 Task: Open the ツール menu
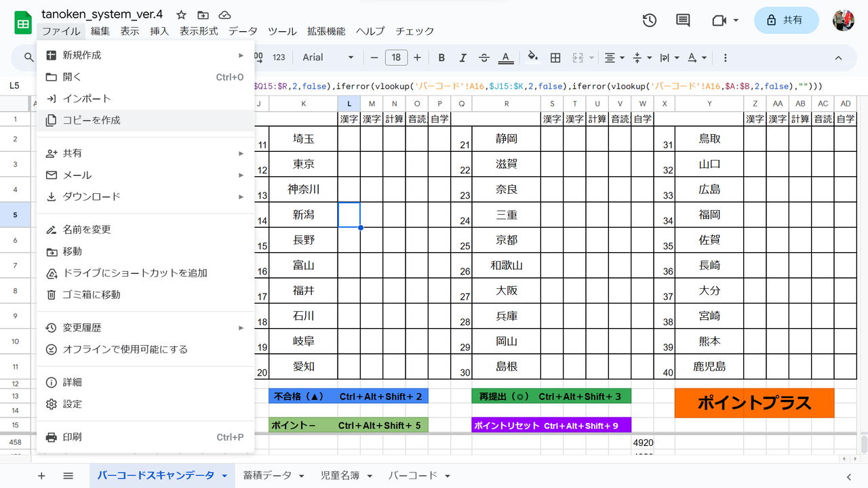(x=282, y=31)
